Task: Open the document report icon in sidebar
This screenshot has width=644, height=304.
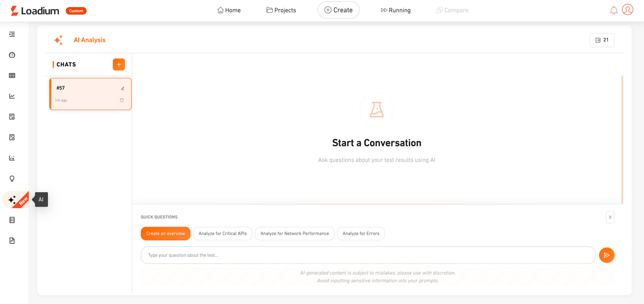Action: 12,240
